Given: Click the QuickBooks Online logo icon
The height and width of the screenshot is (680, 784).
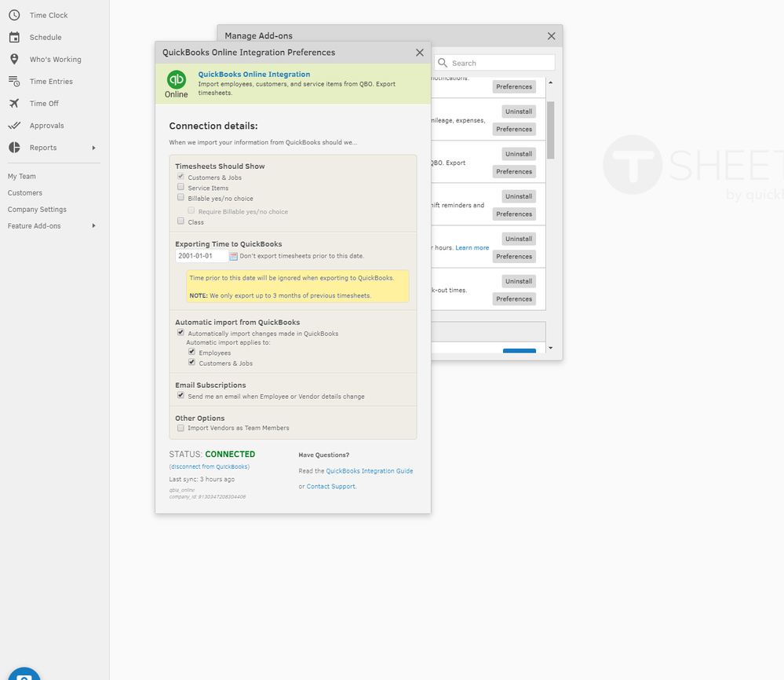Looking at the screenshot, I should point(177,79).
